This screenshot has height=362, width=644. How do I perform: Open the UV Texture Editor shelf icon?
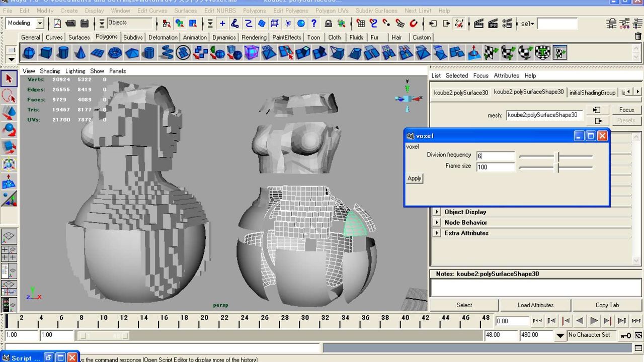(x=559, y=52)
